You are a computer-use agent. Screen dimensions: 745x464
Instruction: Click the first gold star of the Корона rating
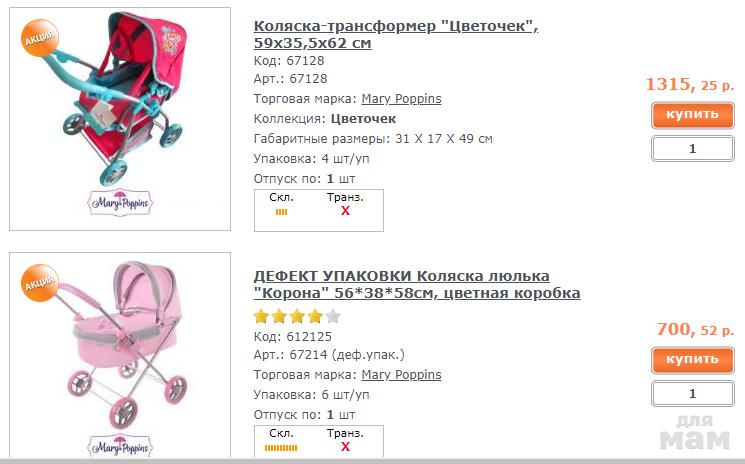pos(262,317)
